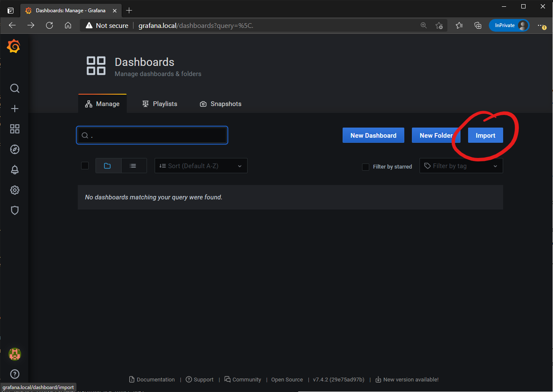Reload the page with the refresh icon

(x=49, y=25)
